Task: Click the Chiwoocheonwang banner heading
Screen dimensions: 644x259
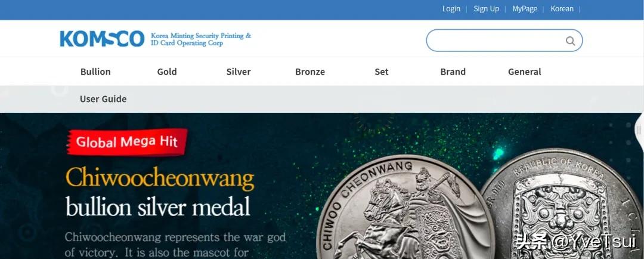Action: click(160, 178)
